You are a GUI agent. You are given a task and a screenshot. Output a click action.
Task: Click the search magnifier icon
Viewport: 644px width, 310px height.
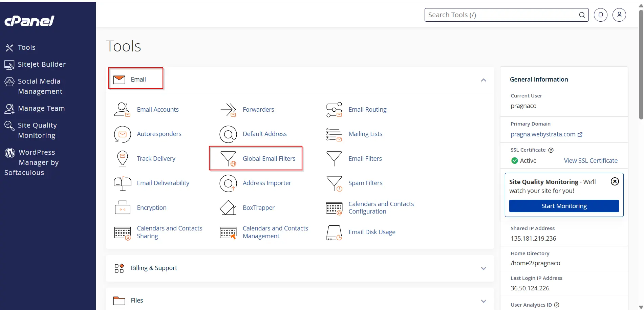[582, 15]
